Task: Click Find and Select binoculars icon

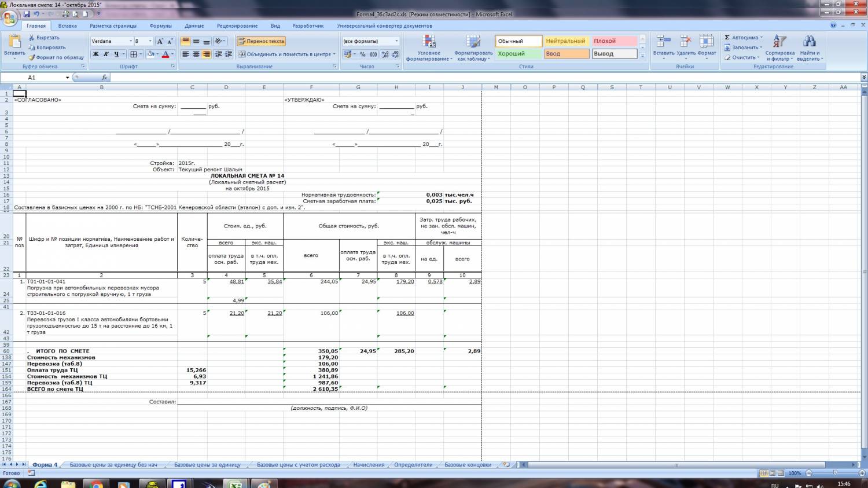Action: pyautogui.click(x=810, y=42)
